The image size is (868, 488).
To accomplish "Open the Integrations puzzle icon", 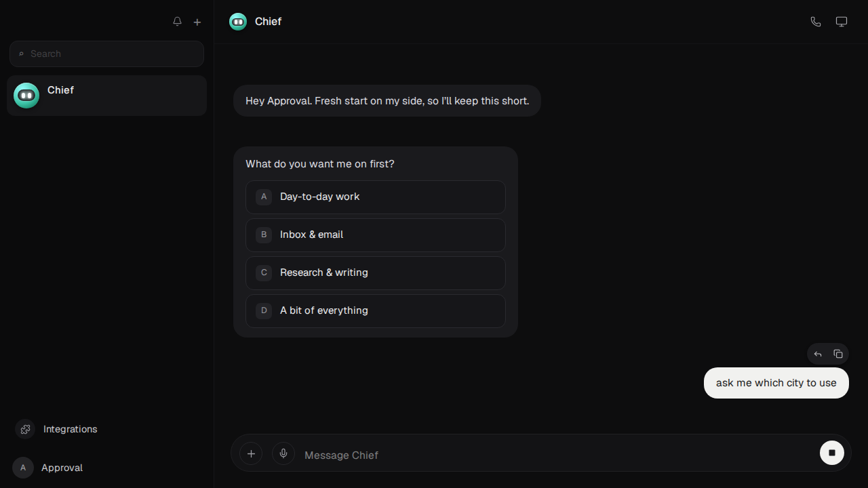I will 25,429.
